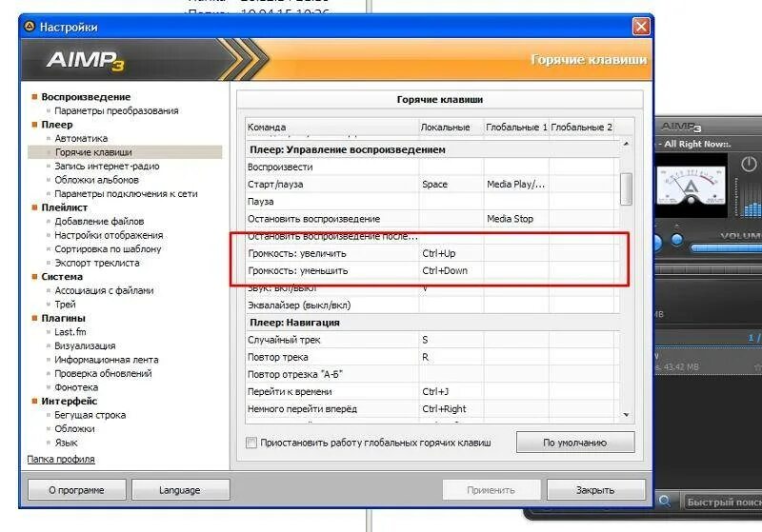Screen dimensions: 762x532
Task: Click the VU meter display in AIMP player
Action: coord(691,185)
